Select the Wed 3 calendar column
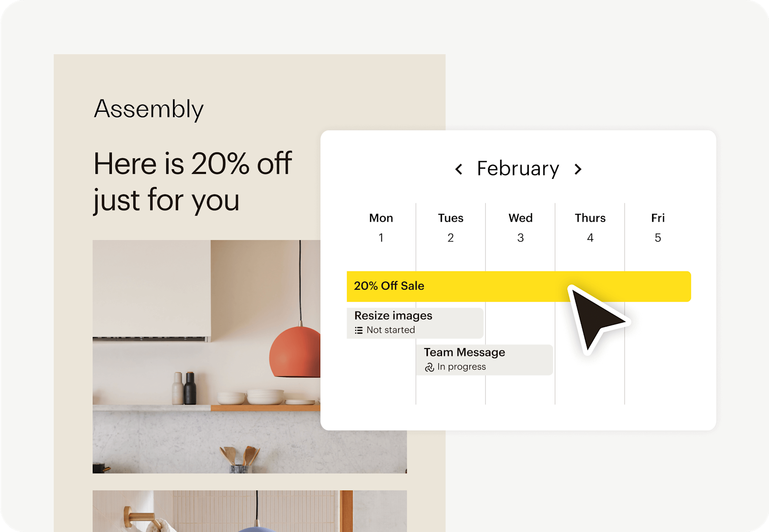The height and width of the screenshot is (532, 769). (x=520, y=228)
